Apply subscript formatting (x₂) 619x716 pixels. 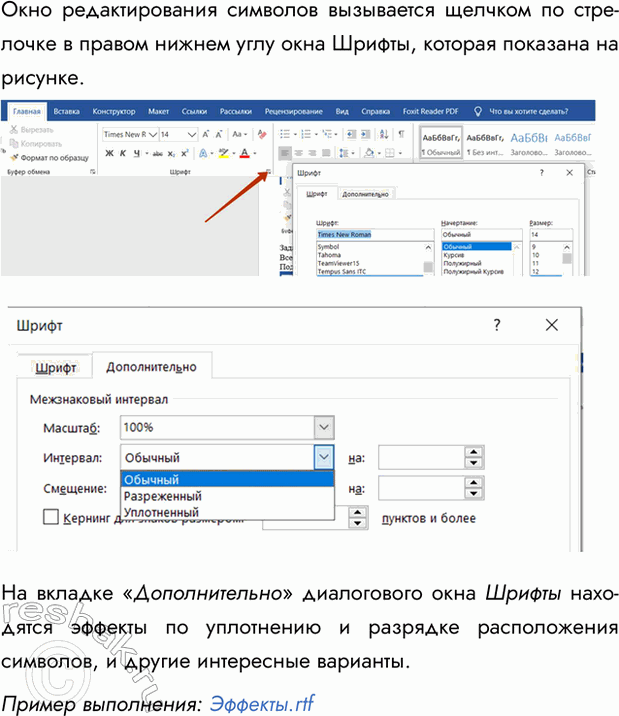tap(171, 154)
